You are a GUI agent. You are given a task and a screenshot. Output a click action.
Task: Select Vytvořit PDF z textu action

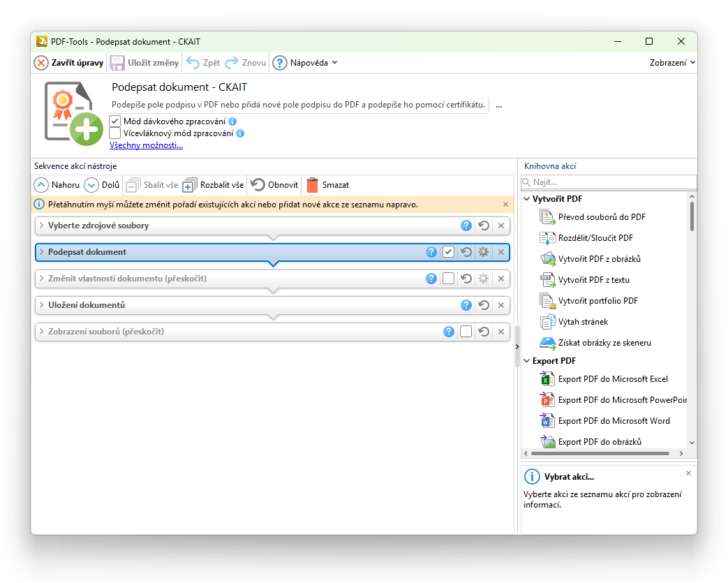pos(584,280)
